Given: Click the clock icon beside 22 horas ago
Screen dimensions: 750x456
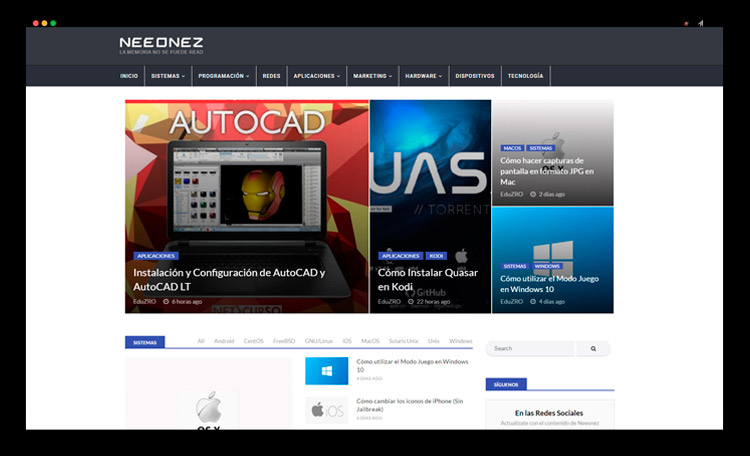Looking at the screenshot, I should pyautogui.click(x=410, y=301).
